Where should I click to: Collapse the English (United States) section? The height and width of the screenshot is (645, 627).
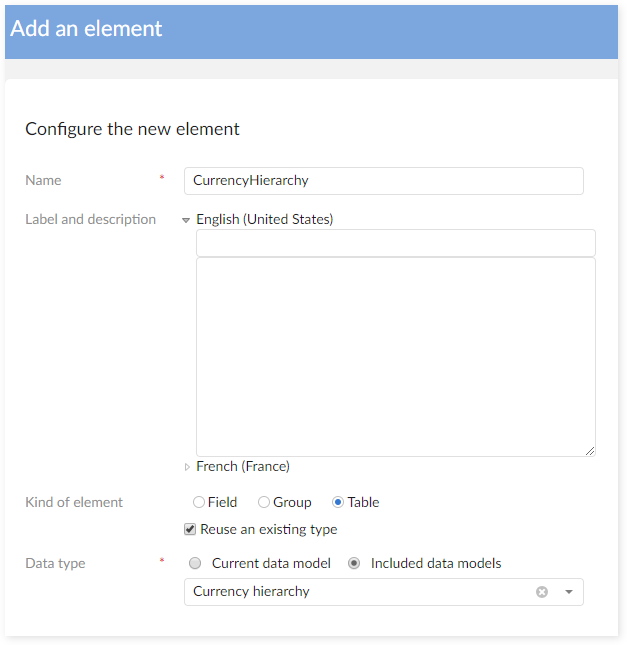pos(186,220)
